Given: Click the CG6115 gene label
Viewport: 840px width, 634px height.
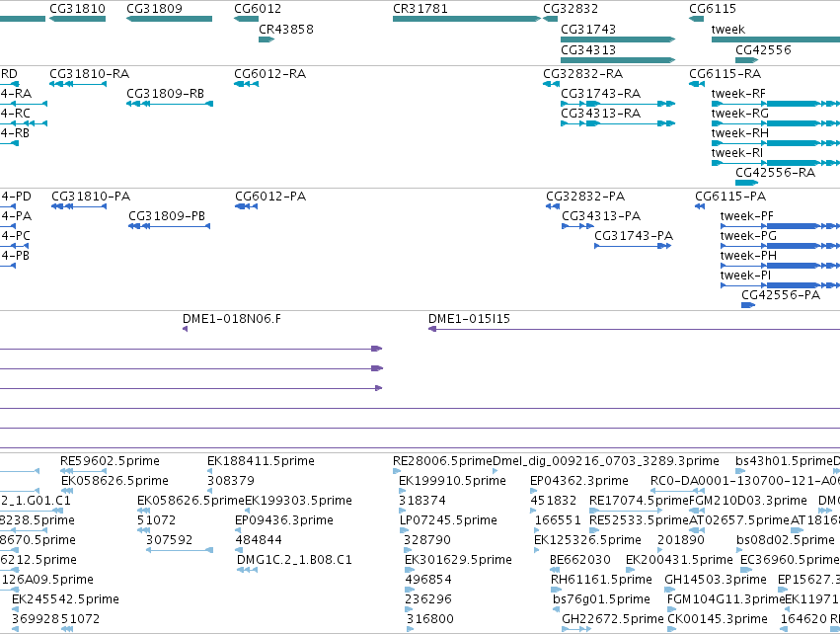Looking at the screenshot, I should (713, 9).
